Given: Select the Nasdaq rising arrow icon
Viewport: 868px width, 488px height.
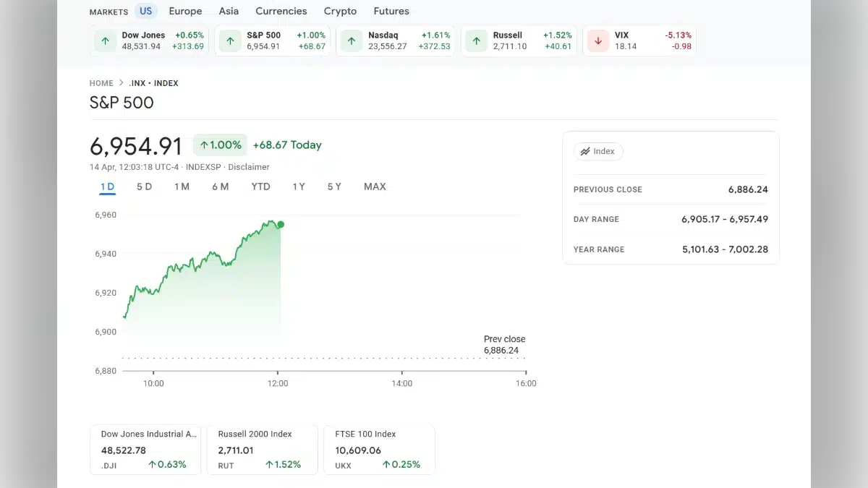Looking at the screenshot, I should [351, 40].
